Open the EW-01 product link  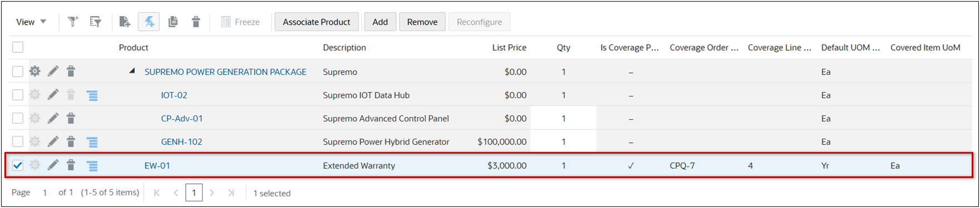[x=157, y=165]
